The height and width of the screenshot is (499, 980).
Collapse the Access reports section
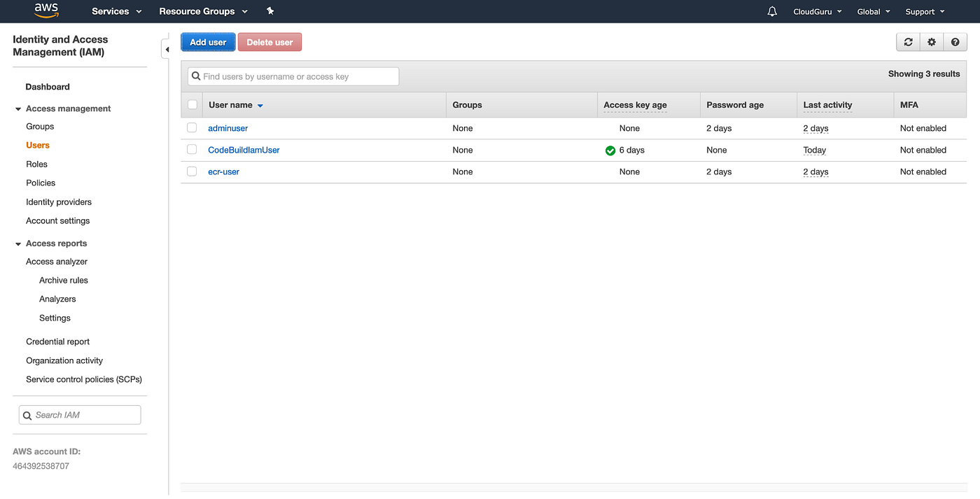(18, 243)
